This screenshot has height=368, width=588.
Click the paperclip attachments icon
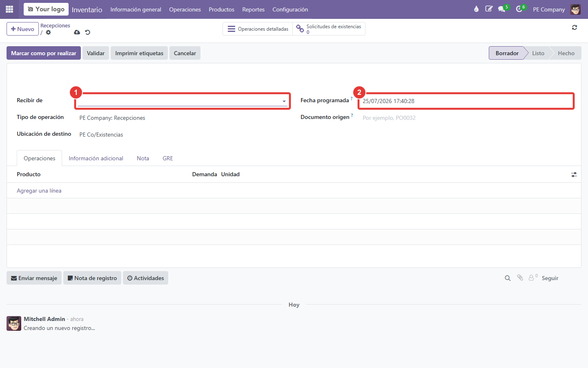click(520, 278)
